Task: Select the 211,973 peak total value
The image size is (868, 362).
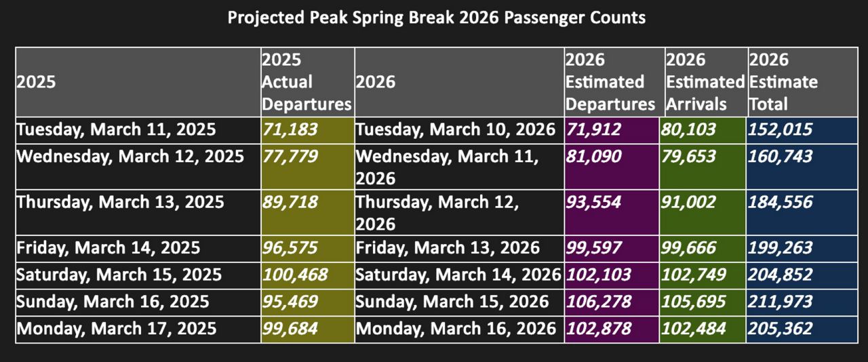Action: [781, 302]
